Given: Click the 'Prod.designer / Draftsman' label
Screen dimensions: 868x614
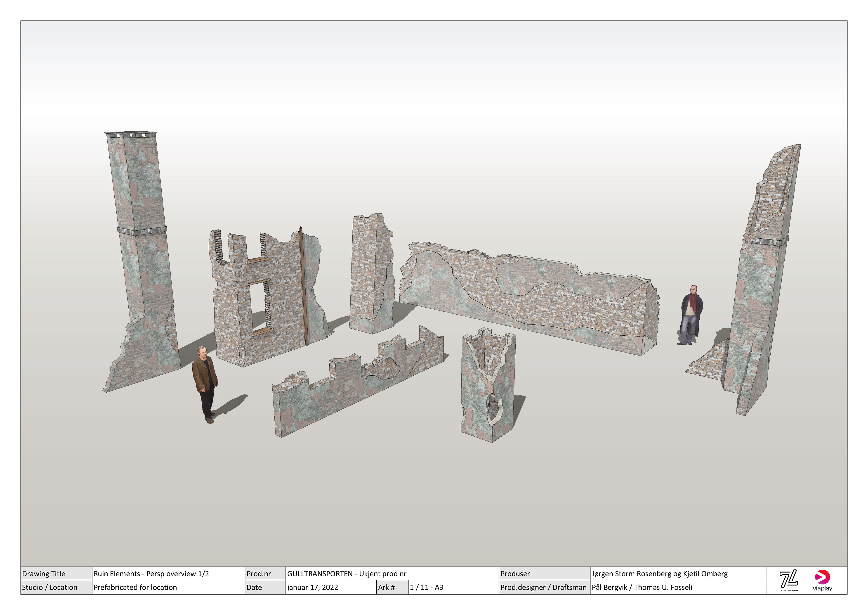Looking at the screenshot, I should click(x=543, y=587).
